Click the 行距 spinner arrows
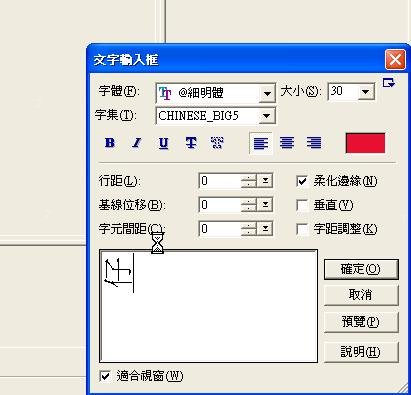Screen dimensions: 411x395 249,181
